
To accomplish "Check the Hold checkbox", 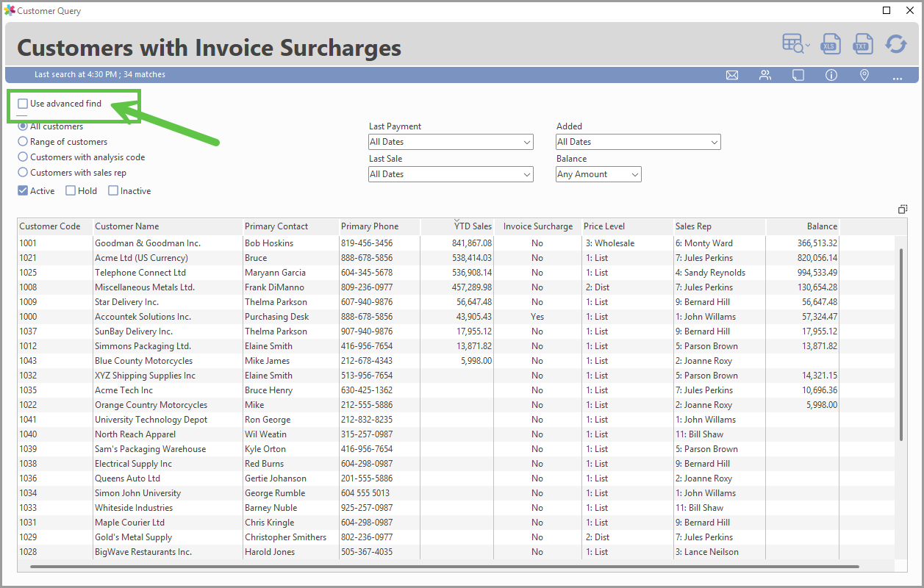I will (71, 191).
